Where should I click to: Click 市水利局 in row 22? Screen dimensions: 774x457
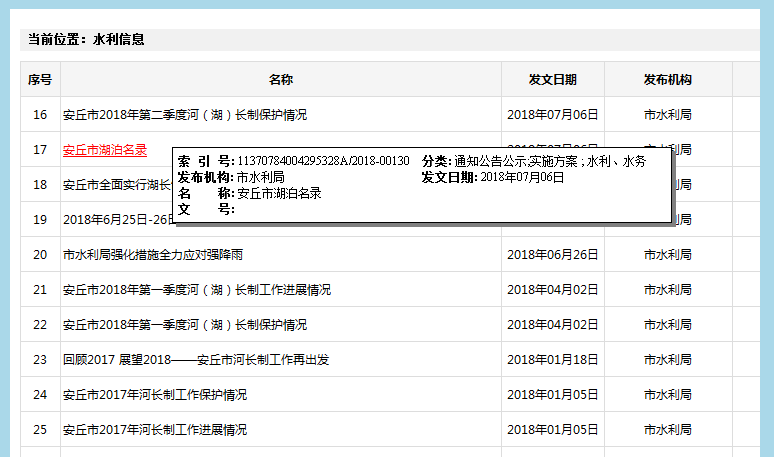(668, 325)
